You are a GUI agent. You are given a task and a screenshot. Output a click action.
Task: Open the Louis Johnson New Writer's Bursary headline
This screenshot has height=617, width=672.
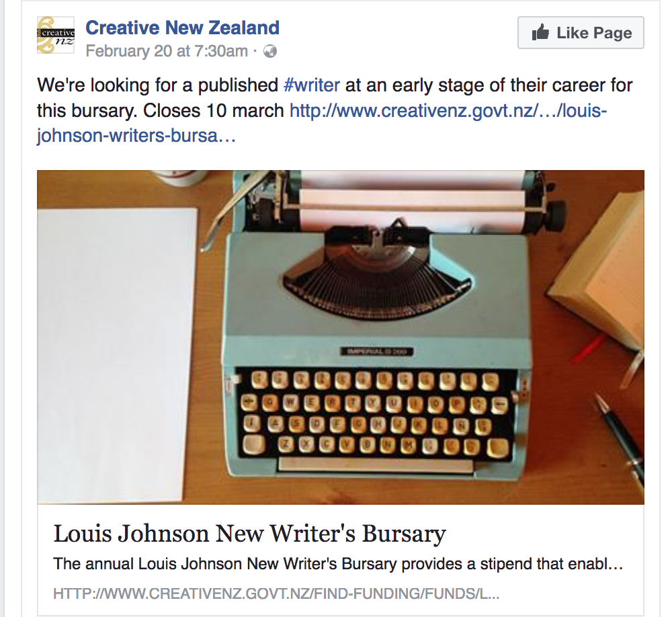(249, 534)
